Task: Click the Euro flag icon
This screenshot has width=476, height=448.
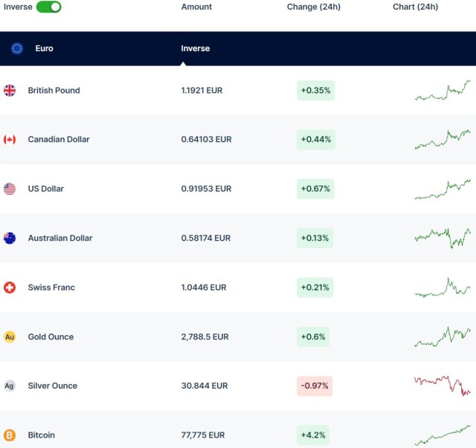Action: point(17,48)
